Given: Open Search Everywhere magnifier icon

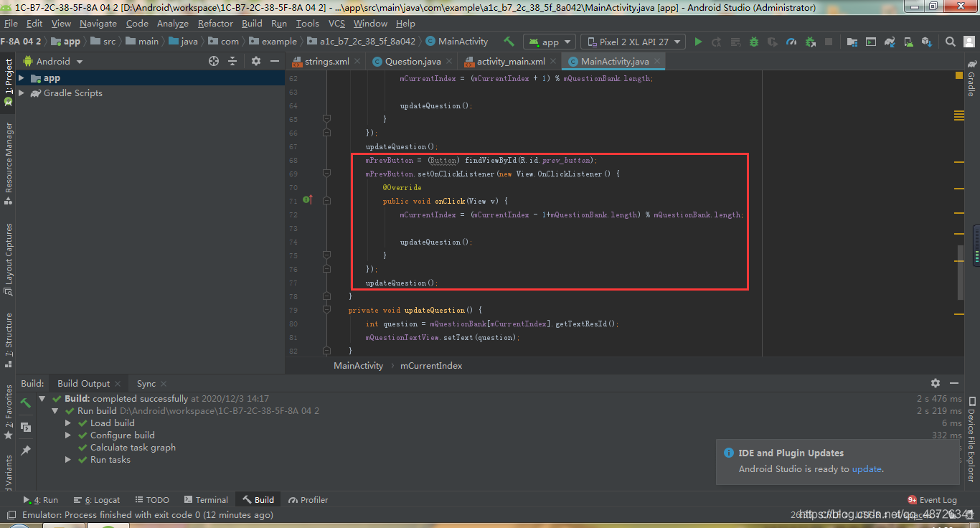Looking at the screenshot, I should (x=950, y=42).
